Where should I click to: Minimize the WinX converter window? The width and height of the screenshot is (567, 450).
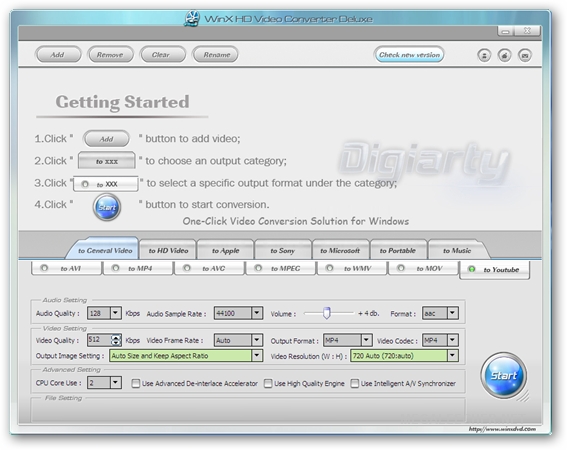[506, 31]
